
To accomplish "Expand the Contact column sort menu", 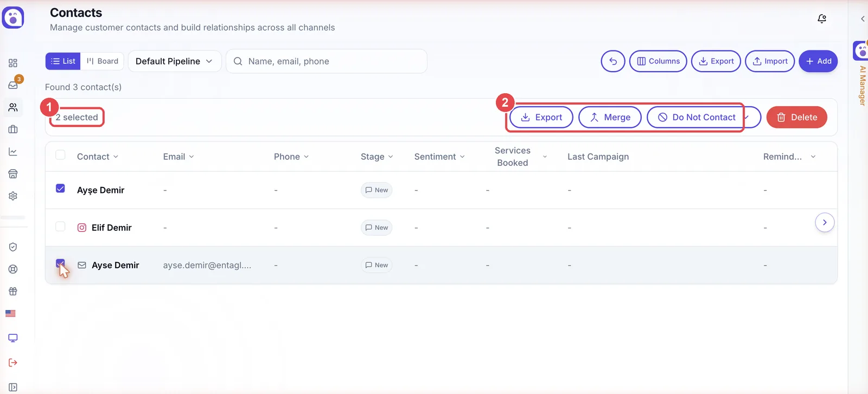I will [116, 157].
